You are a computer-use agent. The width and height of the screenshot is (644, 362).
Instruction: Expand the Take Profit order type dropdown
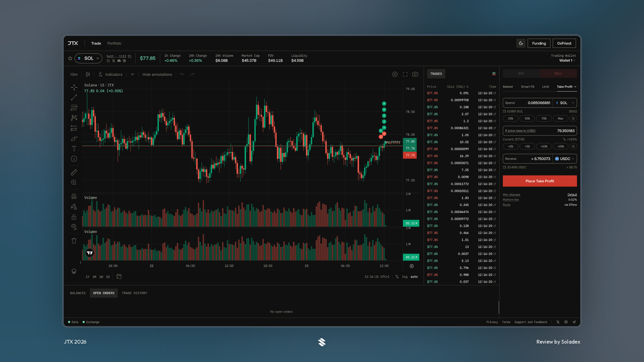tap(567, 87)
